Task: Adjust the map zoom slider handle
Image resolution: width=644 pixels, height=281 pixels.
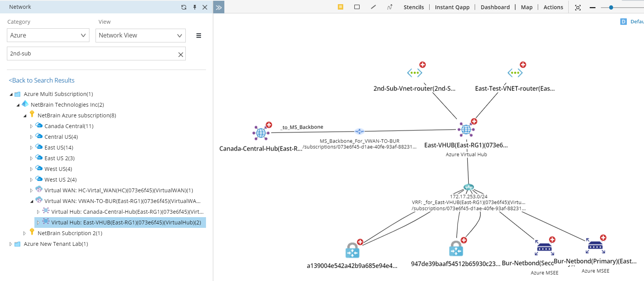Action: [611, 7]
